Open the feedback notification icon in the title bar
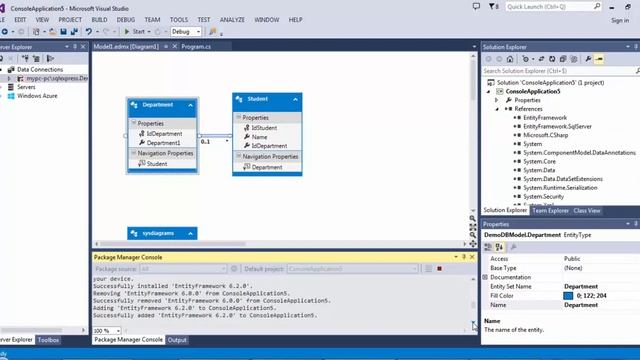Viewport: 640px width, 360px height. pyautogui.click(x=476, y=7)
